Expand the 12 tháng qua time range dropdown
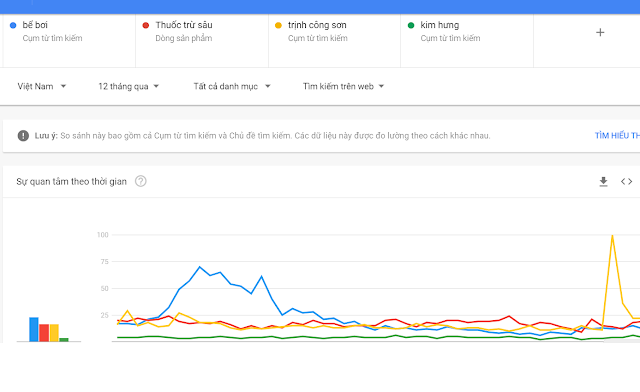The image size is (640, 392). pos(129,86)
